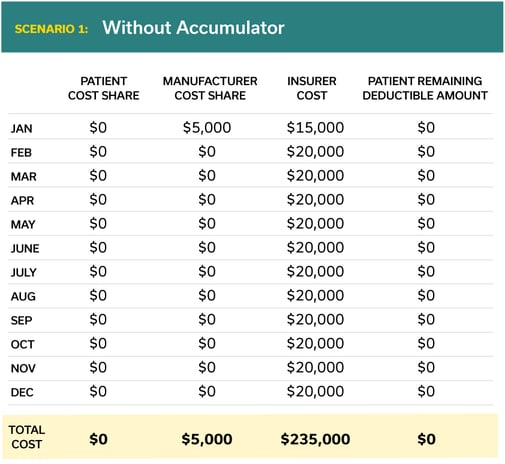Select the DEC row label
505x464 pixels.
22,392
